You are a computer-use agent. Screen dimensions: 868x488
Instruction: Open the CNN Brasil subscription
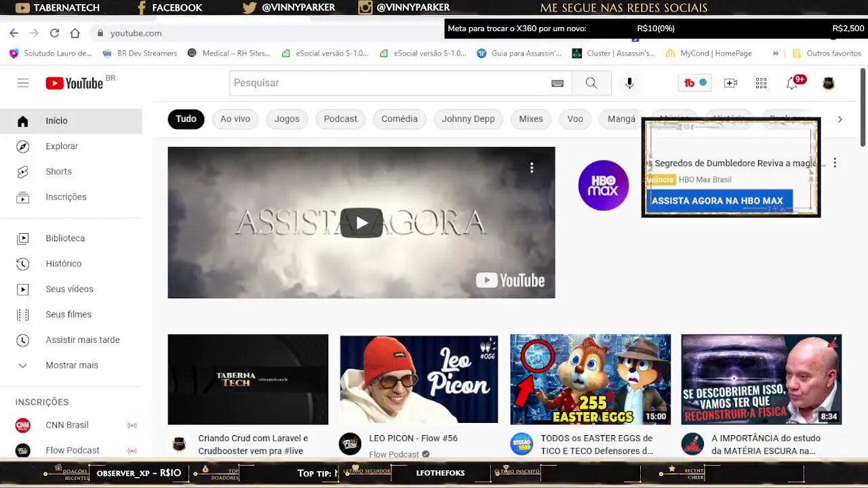[x=71, y=425]
